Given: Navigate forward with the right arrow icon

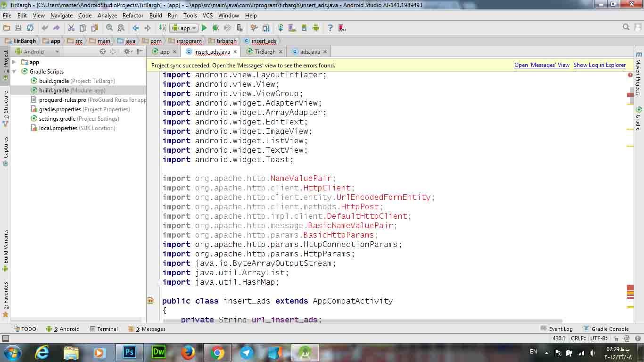Looking at the screenshot, I should pyautogui.click(x=148, y=28).
